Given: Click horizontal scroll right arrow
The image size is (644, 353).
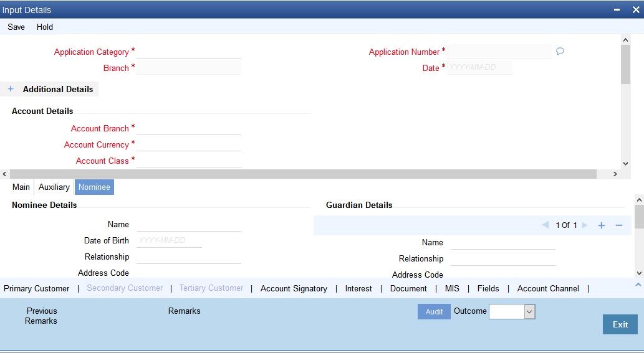Looking at the screenshot, I should (x=615, y=174).
